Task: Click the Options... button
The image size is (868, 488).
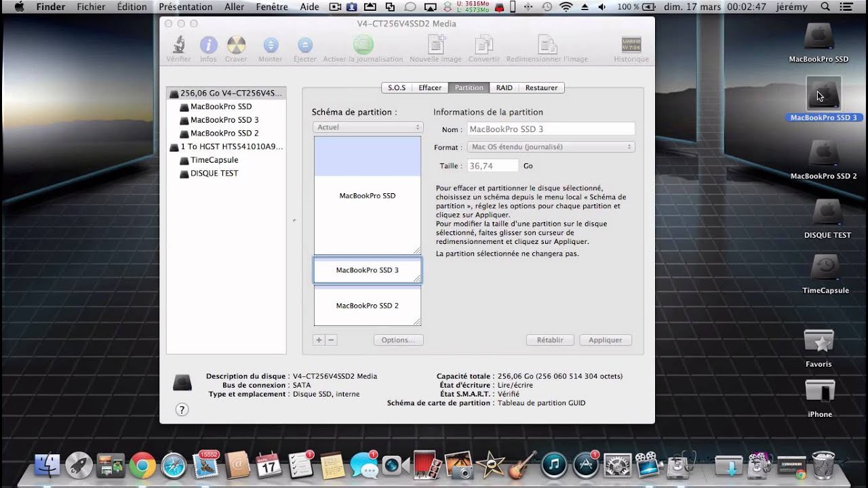Action: coord(398,340)
